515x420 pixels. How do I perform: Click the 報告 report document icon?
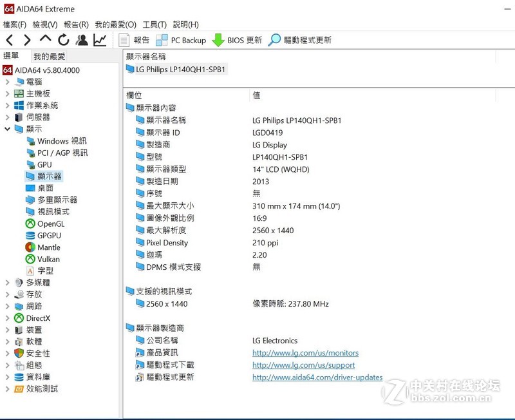[x=124, y=40]
